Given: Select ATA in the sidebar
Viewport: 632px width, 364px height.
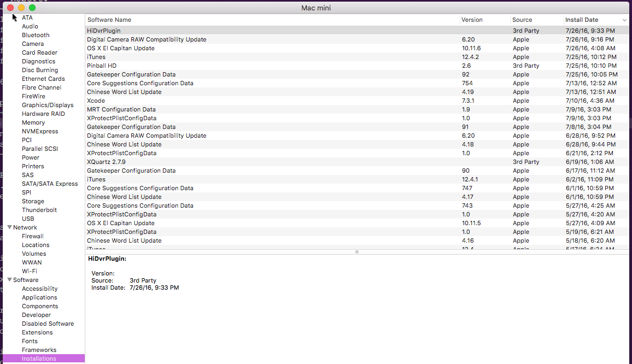Looking at the screenshot, I should click(x=27, y=17).
